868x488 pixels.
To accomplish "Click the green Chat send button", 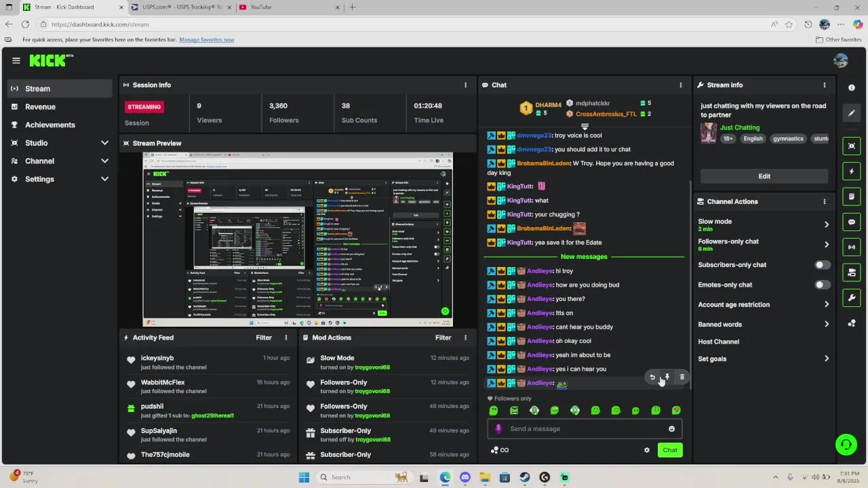I will 670,450.
